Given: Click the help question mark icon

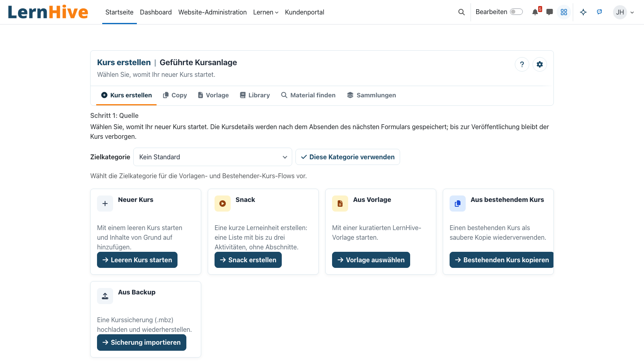Looking at the screenshot, I should coord(522,64).
